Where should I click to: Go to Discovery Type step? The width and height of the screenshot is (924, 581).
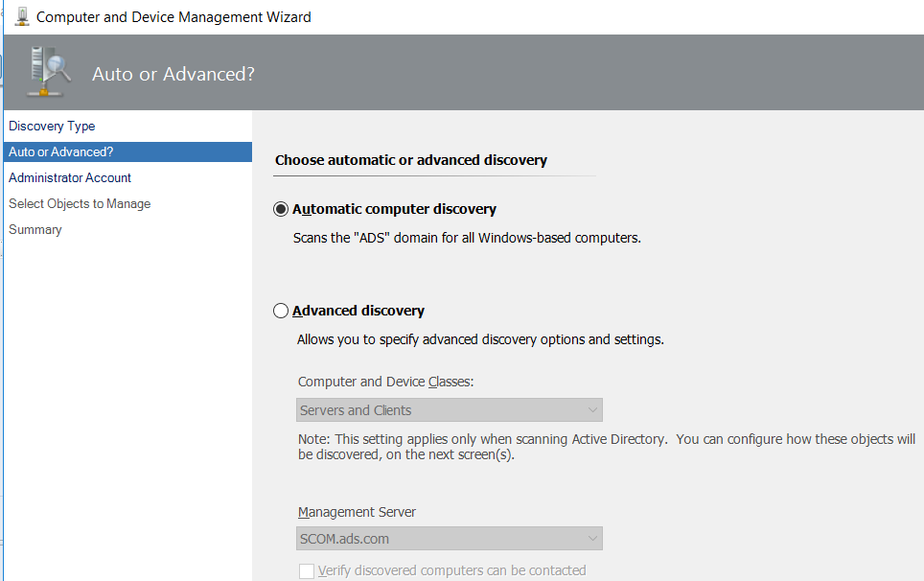(52, 127)
